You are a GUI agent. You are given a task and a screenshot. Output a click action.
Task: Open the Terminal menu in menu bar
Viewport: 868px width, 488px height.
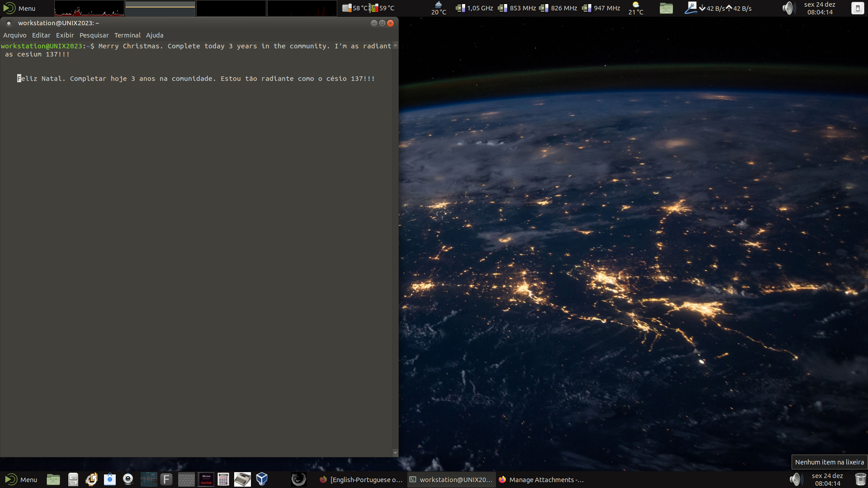[x=127, y=35]
